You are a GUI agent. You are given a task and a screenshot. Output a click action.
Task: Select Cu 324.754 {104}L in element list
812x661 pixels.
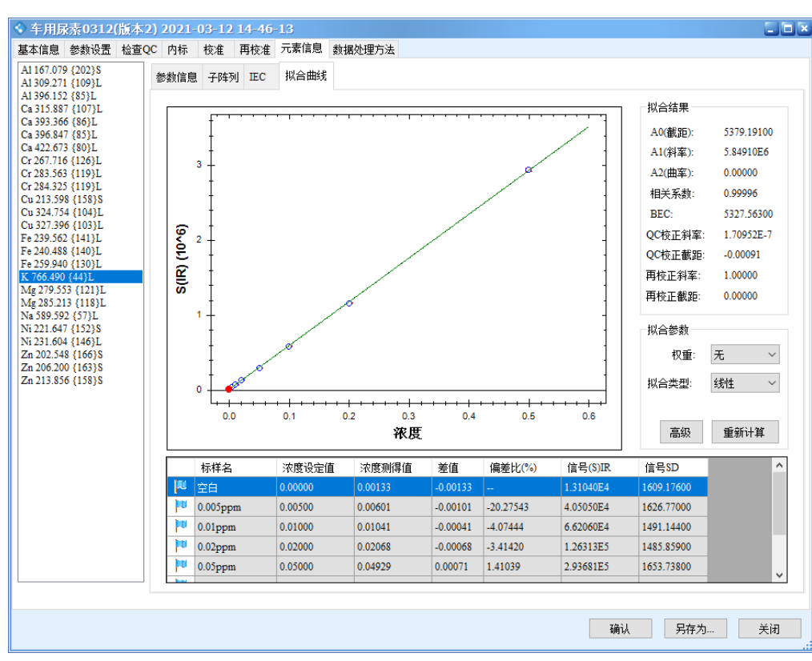[x=62, y=212]
